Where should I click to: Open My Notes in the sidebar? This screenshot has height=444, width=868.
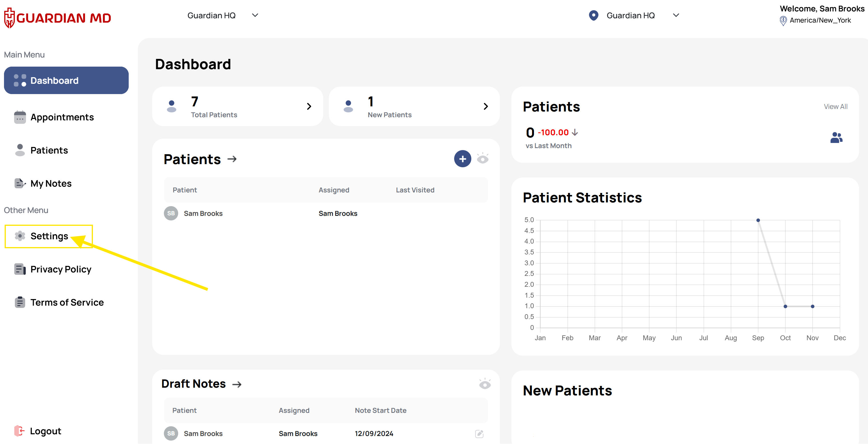pos(51,183)
